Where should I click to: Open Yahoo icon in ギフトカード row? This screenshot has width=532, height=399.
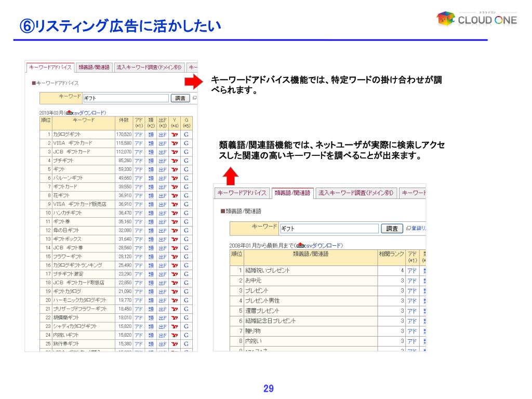175,187
